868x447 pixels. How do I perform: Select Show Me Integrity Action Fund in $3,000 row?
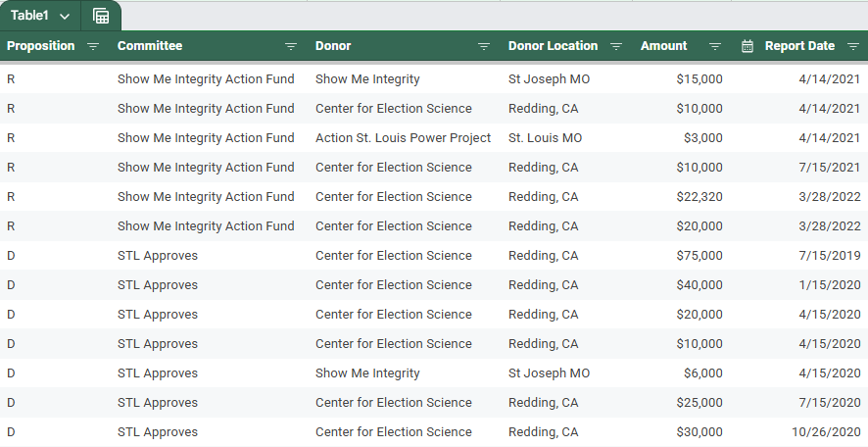pyautogui.click(x=206, y=138)
